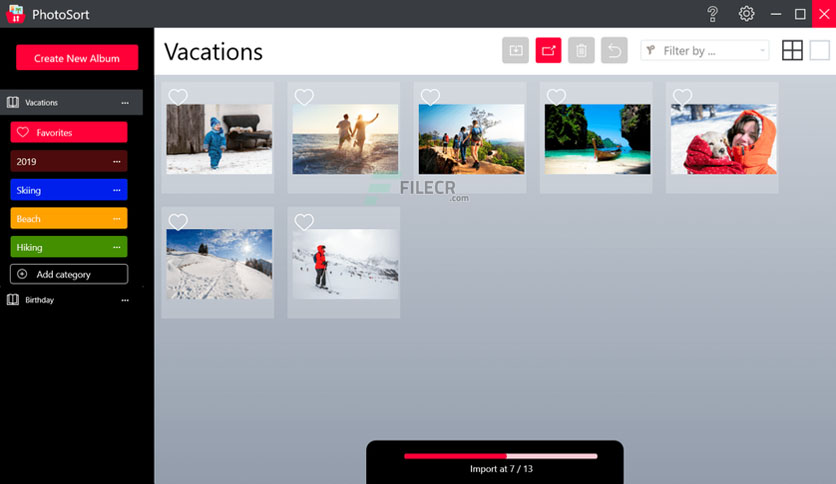
Task: Open the tropical boat lagoon thumbnail
Action: click(x=596, y=139)
